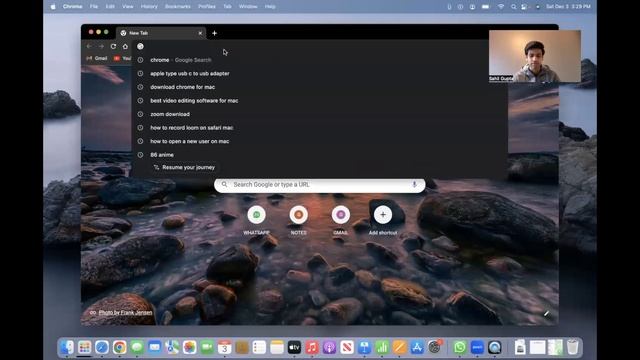Launch Google Chrome from the dock
The image size is (640, 360).
(x=120, y=347)
